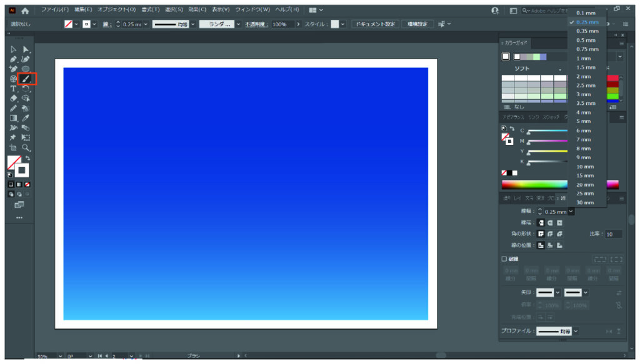Click the align options icon in control bar

click(x=441, y=24)
